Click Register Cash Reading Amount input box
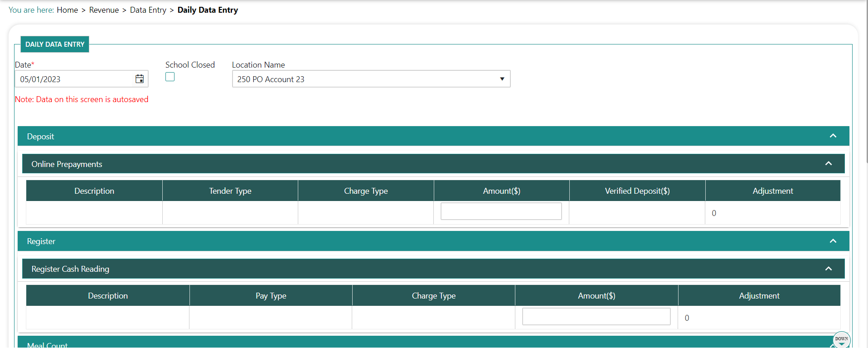The width and height of the screenshot is (868, 348). 596,316
